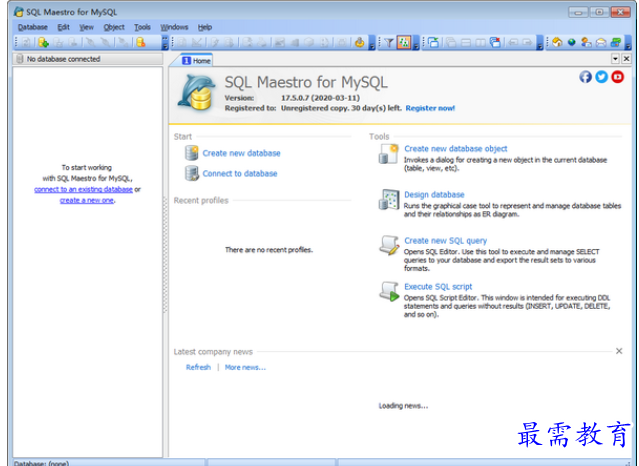Expand the overflow arrow after database toolbar
The width and height of the screenshot is (639, 466).
coord(165,42)
